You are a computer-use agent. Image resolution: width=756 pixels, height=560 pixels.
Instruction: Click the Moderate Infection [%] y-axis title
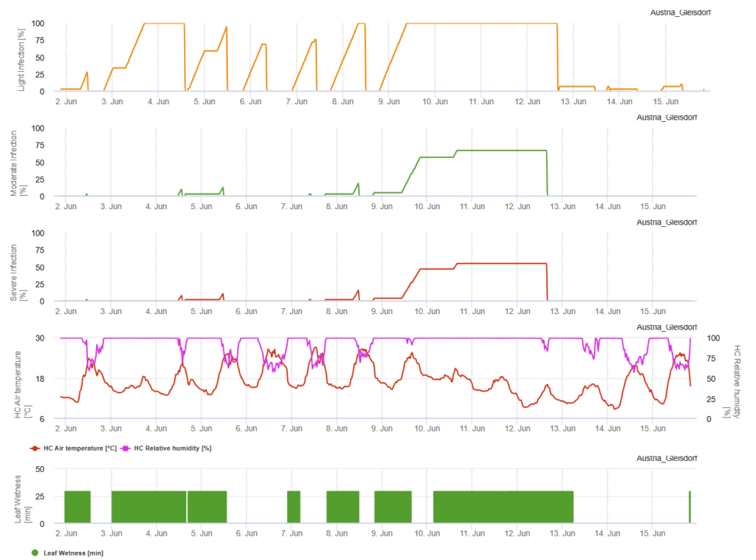(18, 162)
